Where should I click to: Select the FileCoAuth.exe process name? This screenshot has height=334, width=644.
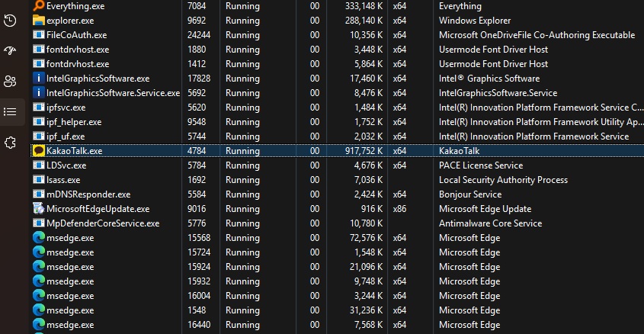click(76, 35)
